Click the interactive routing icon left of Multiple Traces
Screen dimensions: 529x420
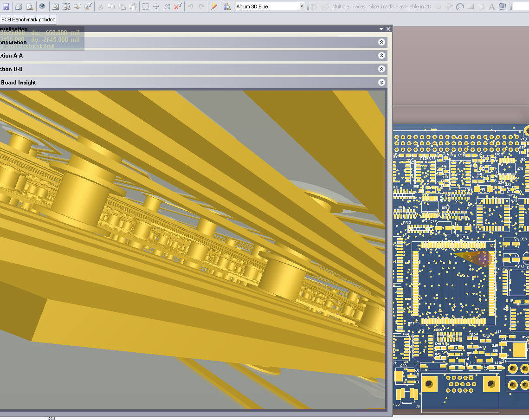click(315, 6)
